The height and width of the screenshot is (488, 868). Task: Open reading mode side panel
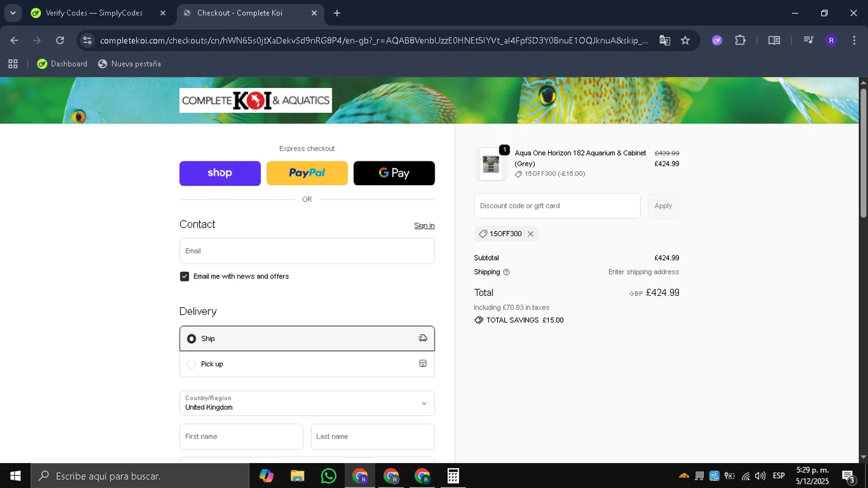tap(774, 41)
